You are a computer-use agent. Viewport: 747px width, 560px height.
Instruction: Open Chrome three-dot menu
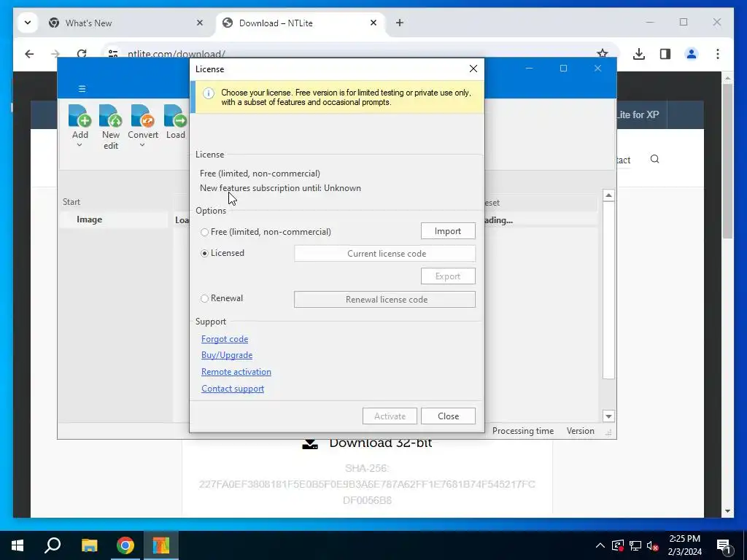[718, 54]
